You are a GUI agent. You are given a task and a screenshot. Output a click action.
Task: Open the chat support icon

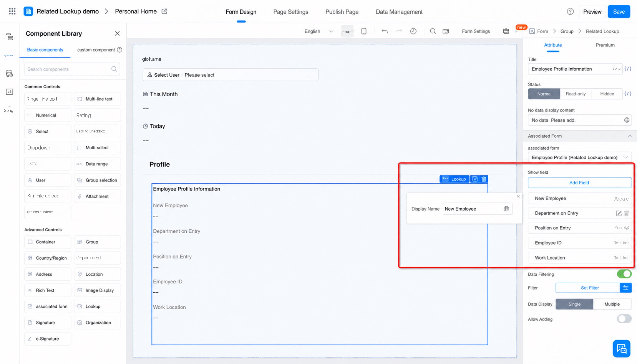coord(622,349)
